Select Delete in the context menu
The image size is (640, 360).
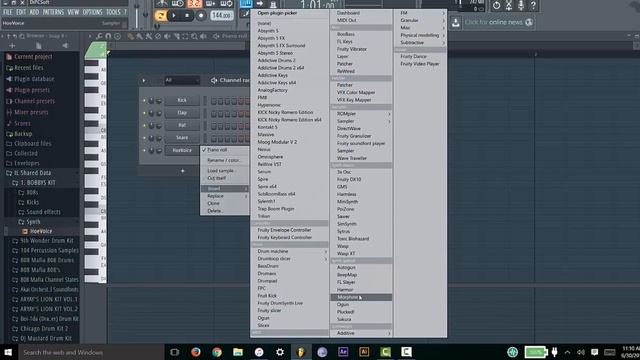click(224, 211)
